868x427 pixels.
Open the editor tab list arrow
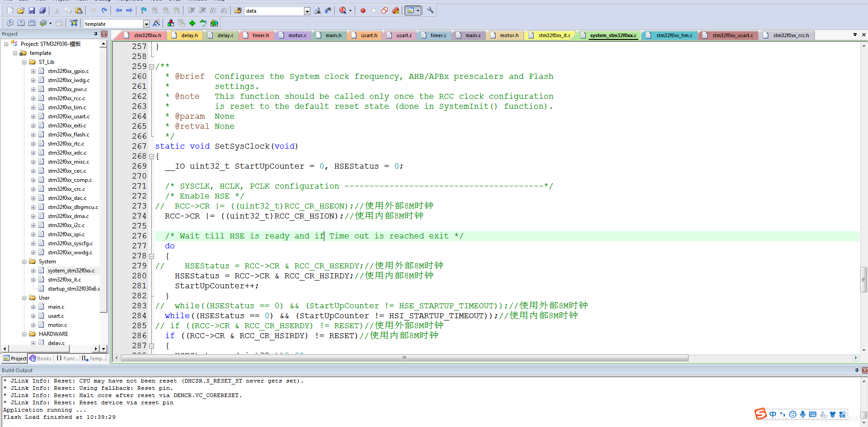(855, 35)
